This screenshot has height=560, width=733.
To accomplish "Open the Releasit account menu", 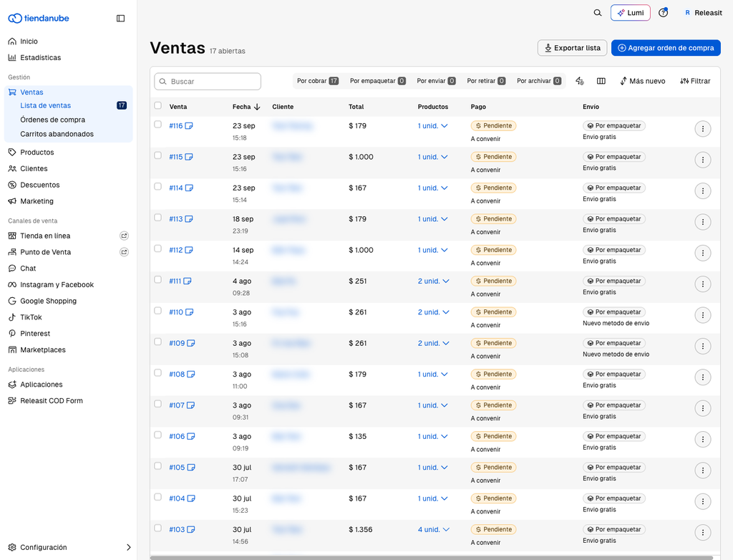I will pyautogui.click(x=703, y=13).
